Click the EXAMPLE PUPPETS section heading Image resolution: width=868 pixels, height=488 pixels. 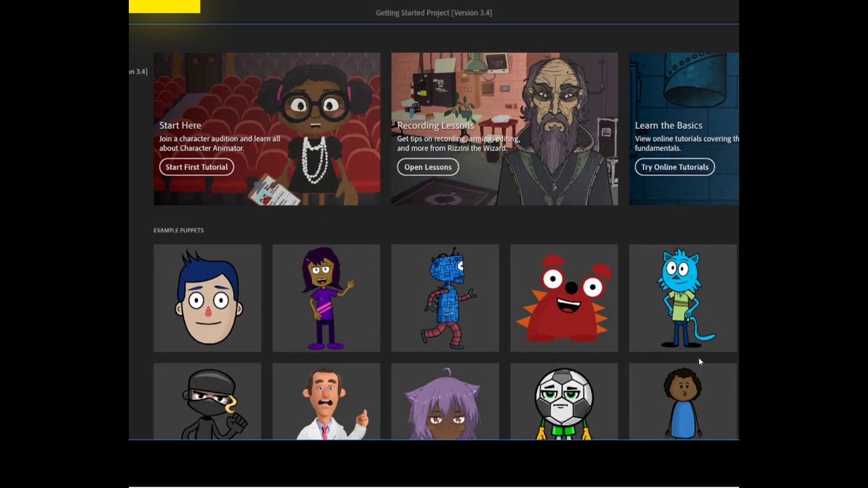178,230
